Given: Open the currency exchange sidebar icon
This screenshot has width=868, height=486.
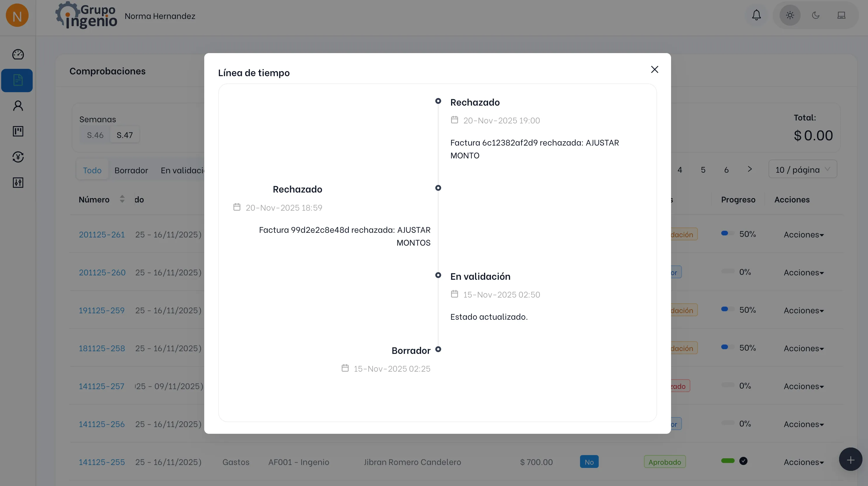Looking at the screenshot, I should (18, 157).
